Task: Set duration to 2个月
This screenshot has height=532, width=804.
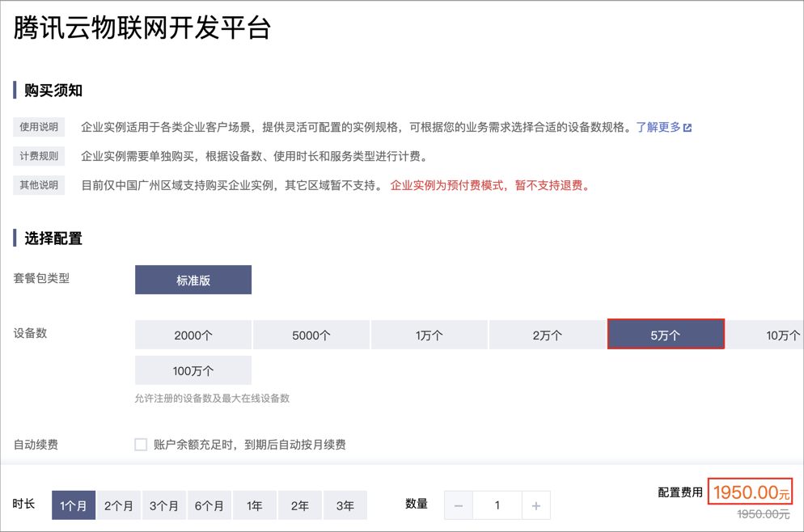Action: 119,505
